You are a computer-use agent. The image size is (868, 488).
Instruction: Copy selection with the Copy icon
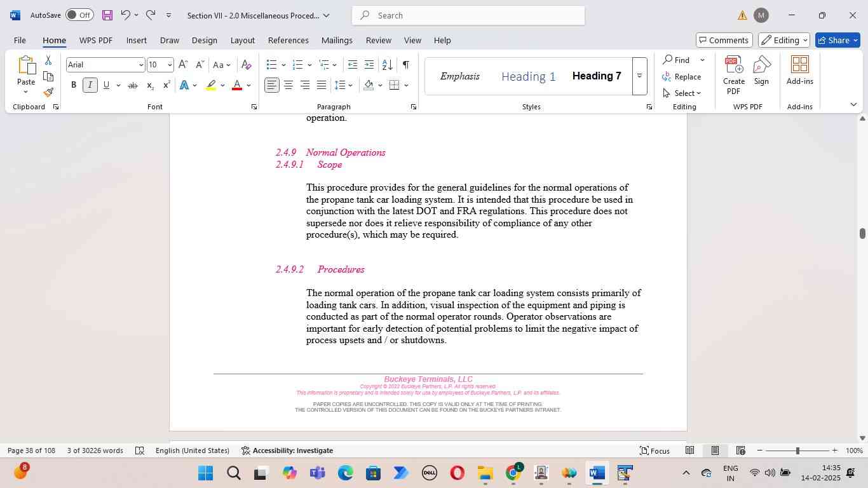coord(48,76)
